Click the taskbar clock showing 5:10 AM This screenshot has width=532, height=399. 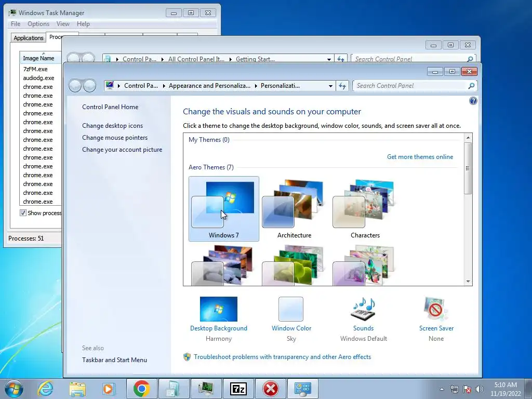(x=506, y=389)
